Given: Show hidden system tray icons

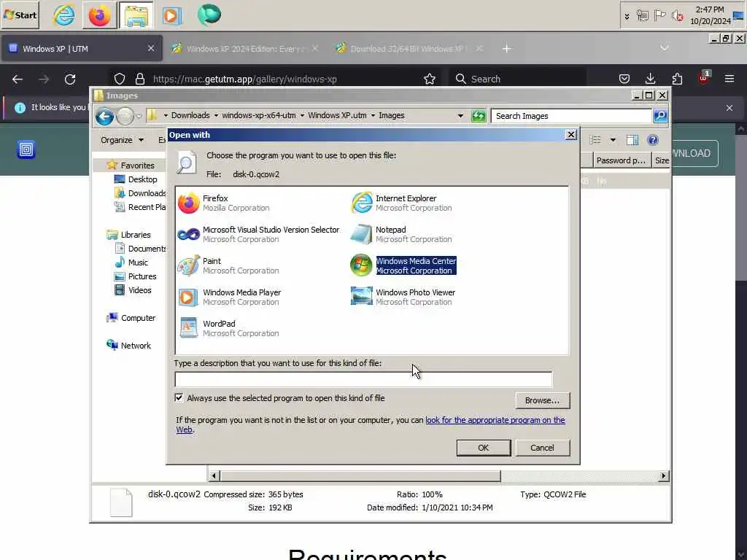Looking at the screenshot, I should click(x=627, y=16).
